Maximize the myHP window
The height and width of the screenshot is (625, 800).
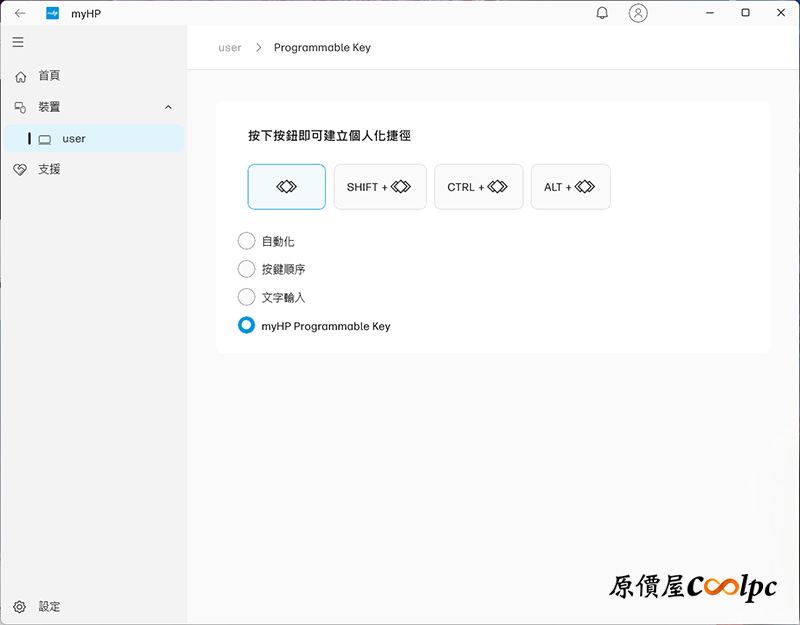(745, 13)
